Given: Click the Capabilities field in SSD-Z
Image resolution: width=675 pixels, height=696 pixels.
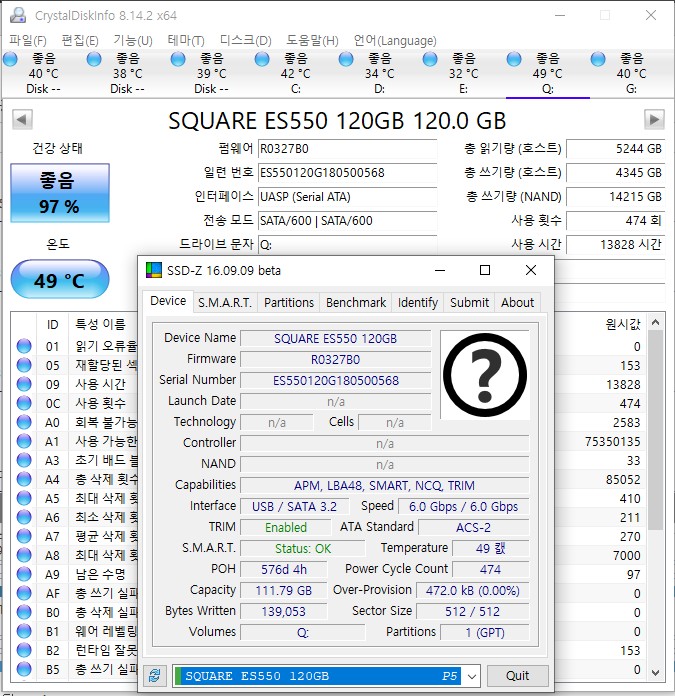Looking at the screenshot, I should (x=384, y=486).
